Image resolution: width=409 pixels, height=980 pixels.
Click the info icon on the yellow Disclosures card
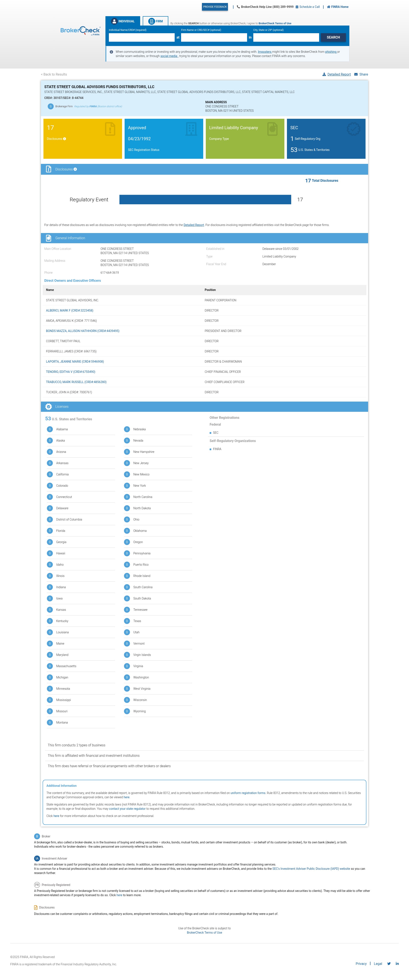pos(64,139)
